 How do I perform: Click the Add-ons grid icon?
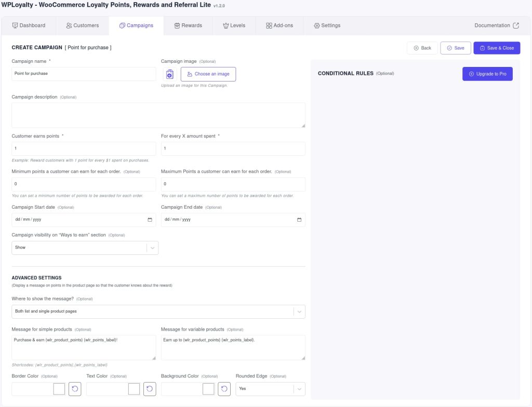click(x=269, y=25)
